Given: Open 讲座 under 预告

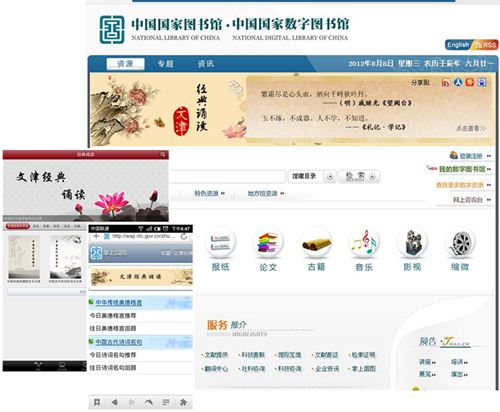Looking at the screenshot, I should pyautogui.click(x=427, y=362).
